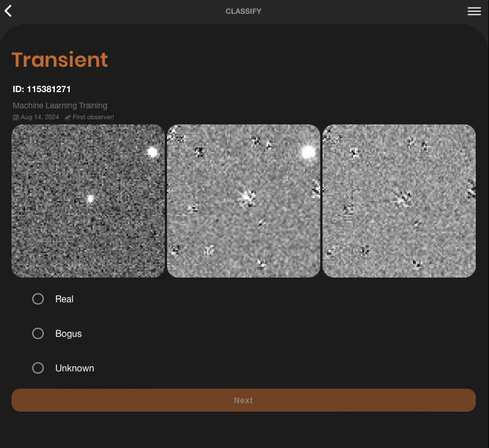The height and width of the screenshot is (448, 489).
Task: Click the Aug 14, 2024 date text
Action: [40, 117]
